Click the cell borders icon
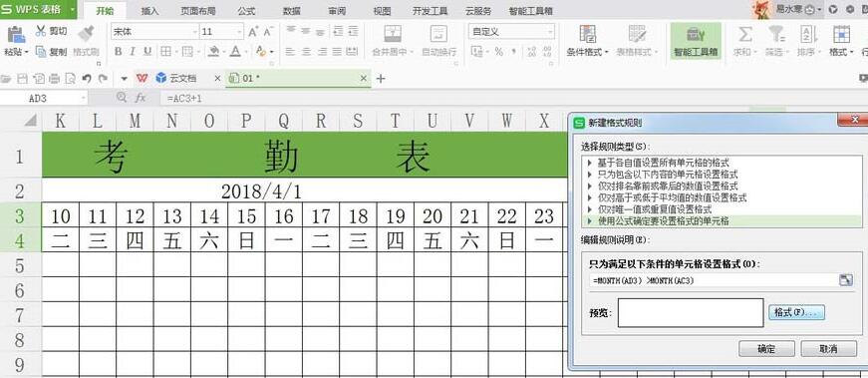 (x=165, y=52)
